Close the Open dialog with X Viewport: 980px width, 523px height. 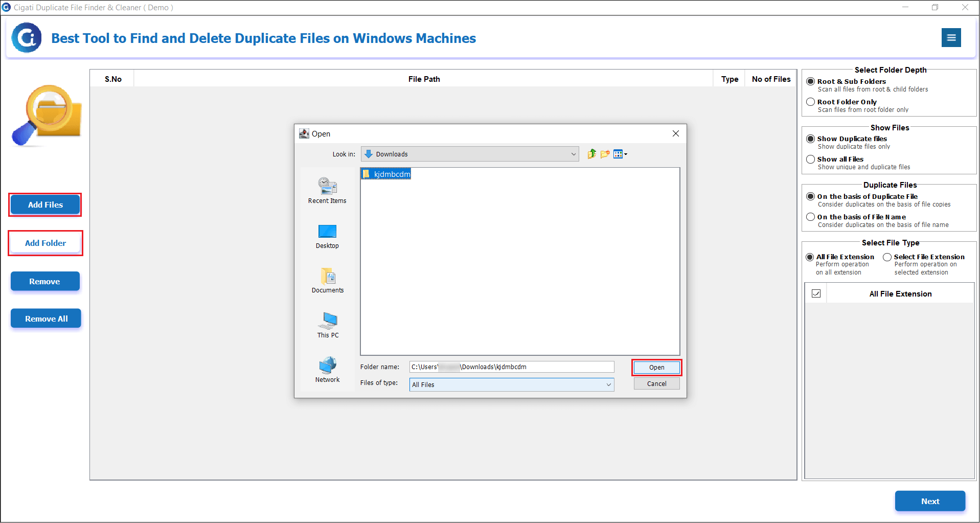(x=675, y=133)
